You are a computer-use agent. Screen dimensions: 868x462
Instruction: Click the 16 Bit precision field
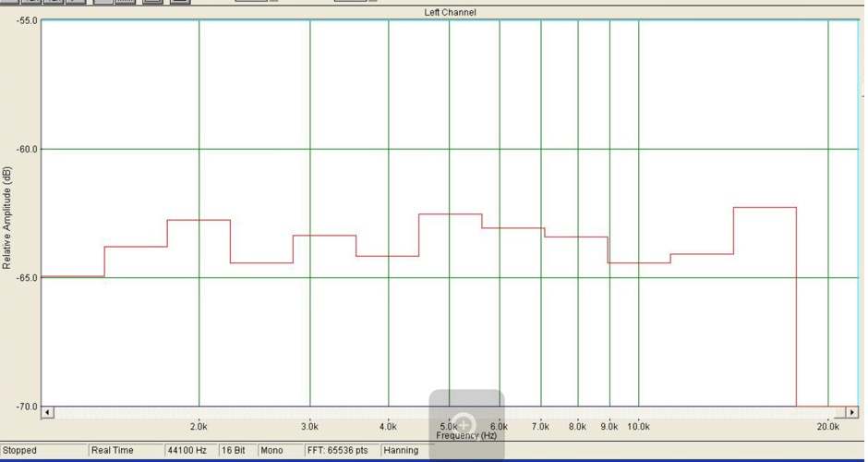[x=234, y=451]
